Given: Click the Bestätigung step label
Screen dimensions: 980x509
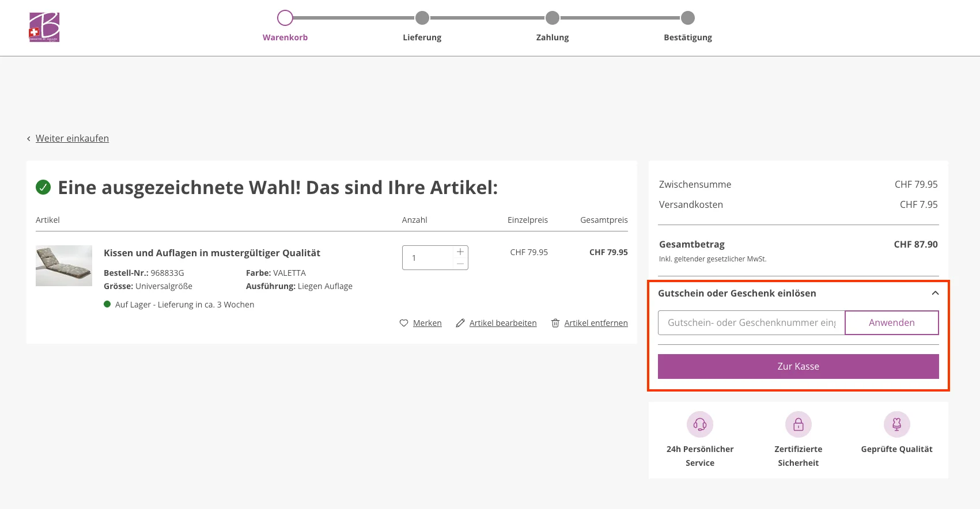Looking at the screenshot, I should point(688,37).
